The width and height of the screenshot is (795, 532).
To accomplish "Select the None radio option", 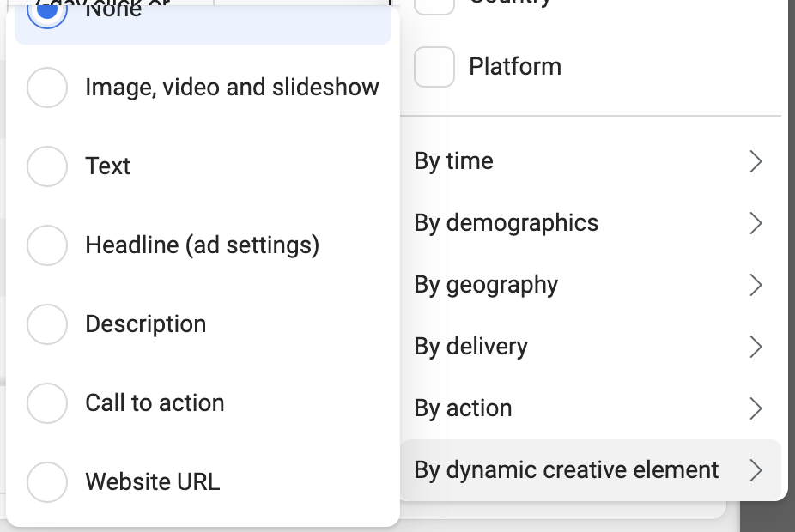I will [x=47, y=11].
